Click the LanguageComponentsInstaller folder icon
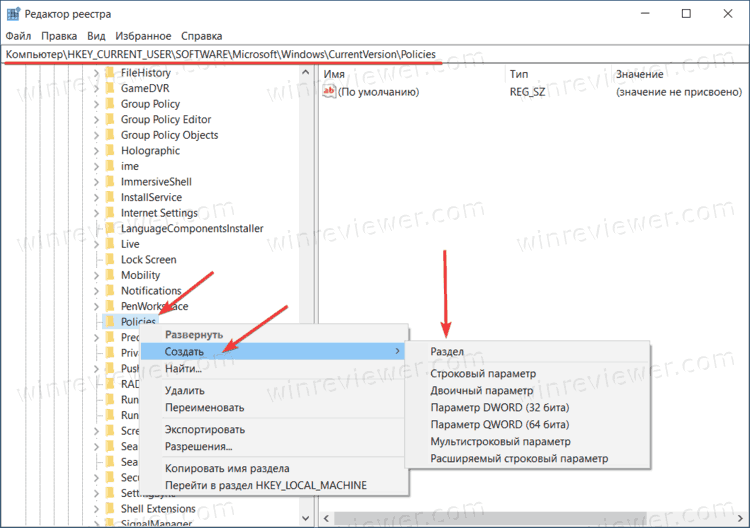750x528 pixels. [x=110, y=228]
